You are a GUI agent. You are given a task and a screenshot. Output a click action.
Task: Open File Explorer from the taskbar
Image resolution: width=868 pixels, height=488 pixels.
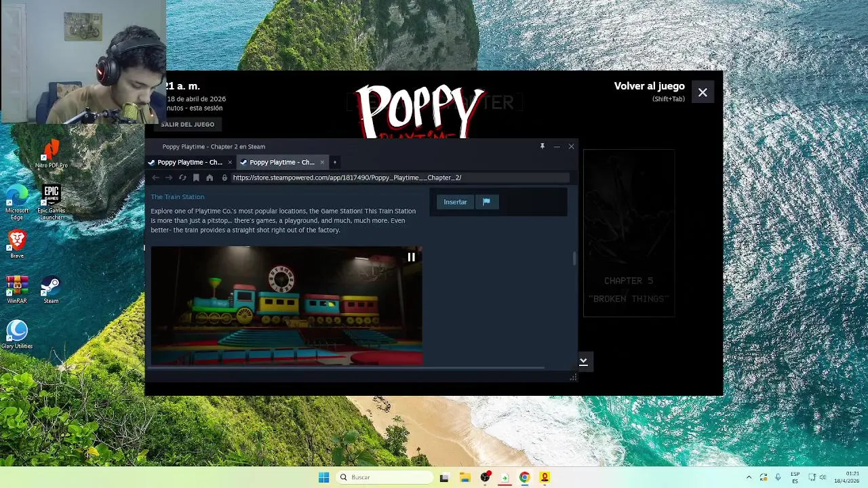465,477
